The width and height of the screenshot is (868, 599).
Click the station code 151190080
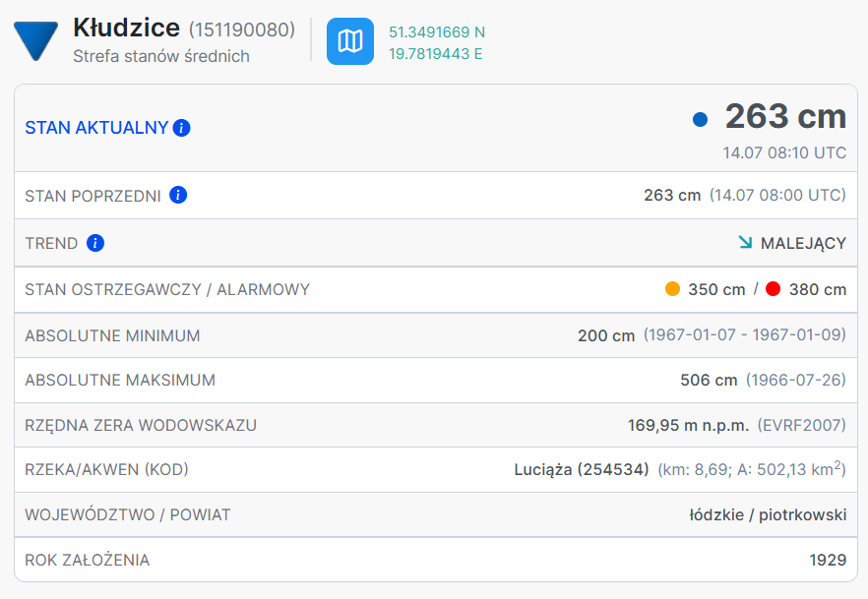pyautogui.click(x=241, y=30)
